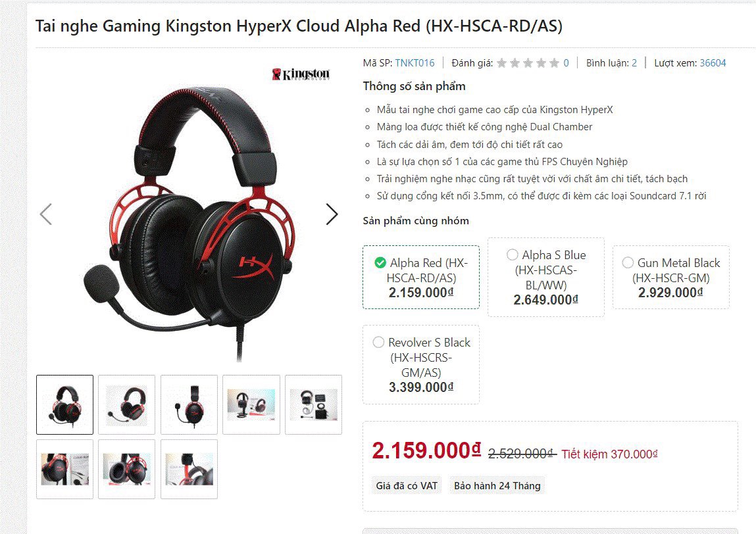
Task: Click the Kingston brand logo
Action: [x=301, y=74]
